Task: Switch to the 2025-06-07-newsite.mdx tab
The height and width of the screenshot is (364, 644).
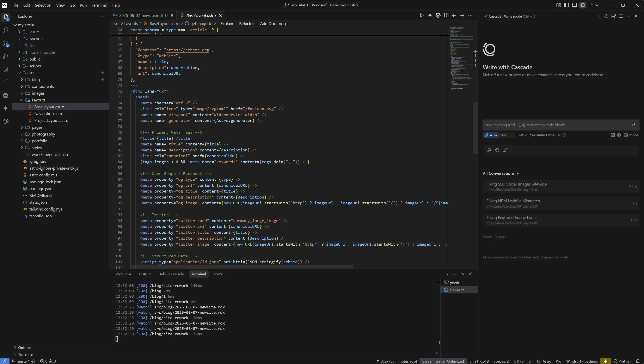Action: click(143, 15)
